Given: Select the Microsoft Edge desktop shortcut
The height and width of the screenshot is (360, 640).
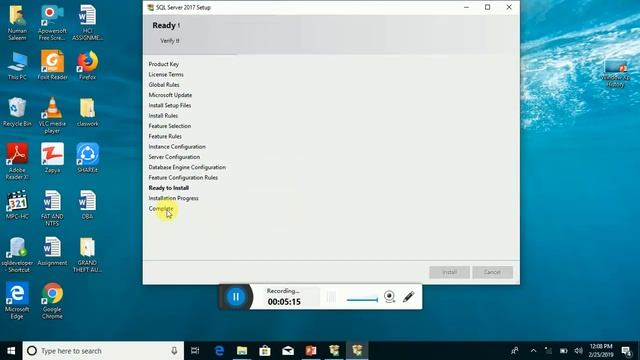Looking at the screenshot, I should (17, 300).
